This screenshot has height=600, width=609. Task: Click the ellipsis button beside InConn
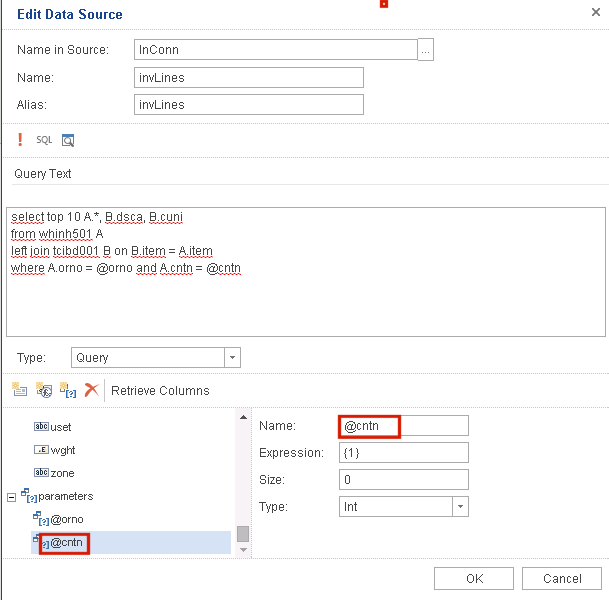425,50
